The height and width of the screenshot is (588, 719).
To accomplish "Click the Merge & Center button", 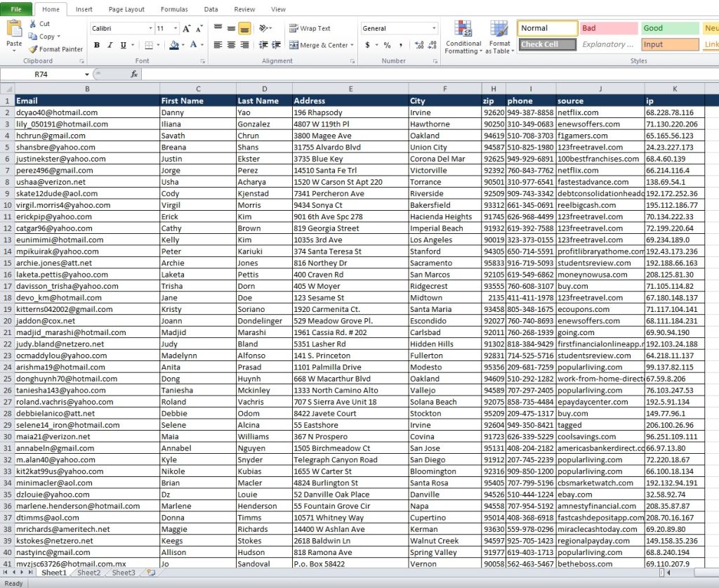I will 319,45.
